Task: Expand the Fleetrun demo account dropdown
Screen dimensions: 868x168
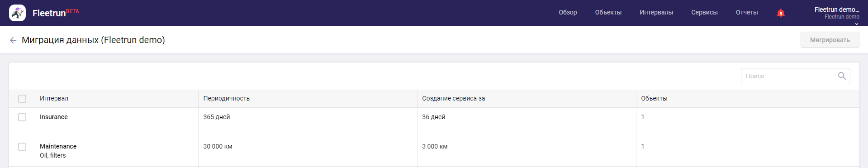Action: pos(837,13)
